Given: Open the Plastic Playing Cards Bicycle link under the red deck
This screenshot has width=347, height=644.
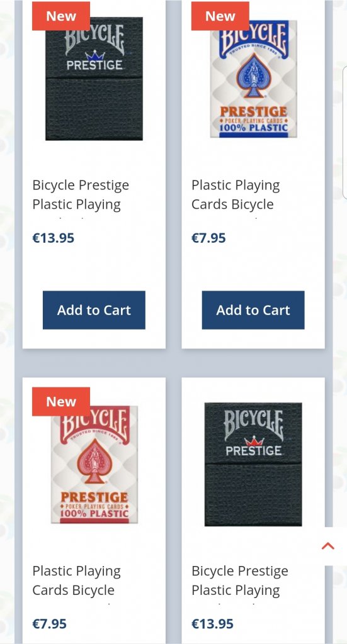Looking at the screenshot, I should click(x=76, y=580).
